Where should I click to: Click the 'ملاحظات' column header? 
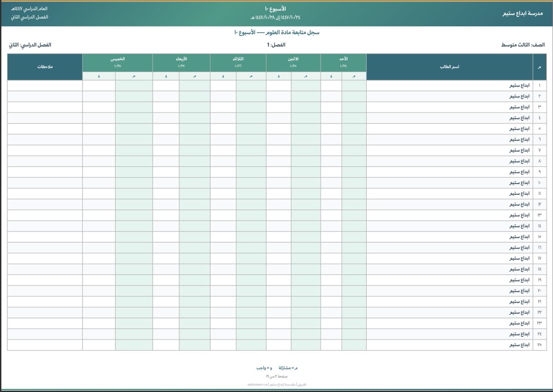[45, 67]
